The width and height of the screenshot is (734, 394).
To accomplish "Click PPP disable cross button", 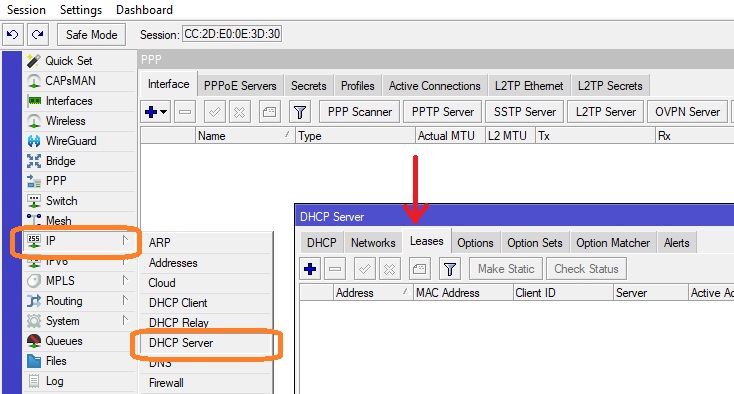I will (239, 112).
